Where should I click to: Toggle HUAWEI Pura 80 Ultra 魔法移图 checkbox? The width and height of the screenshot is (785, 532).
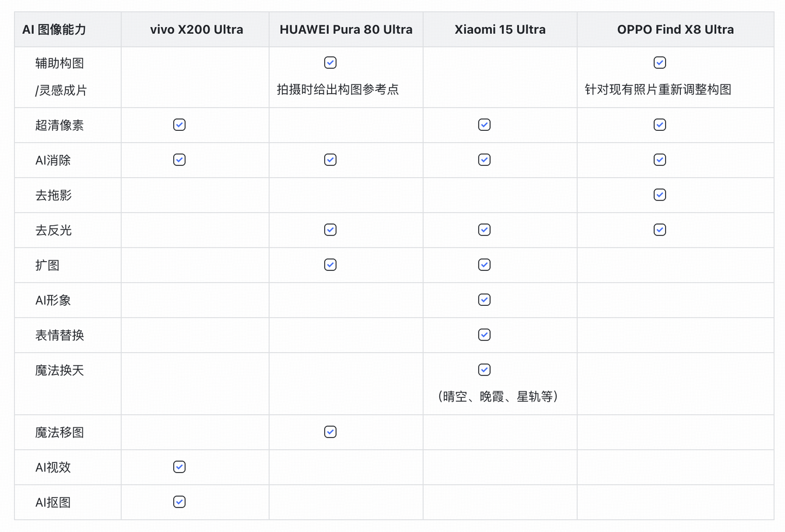point(330,432)
